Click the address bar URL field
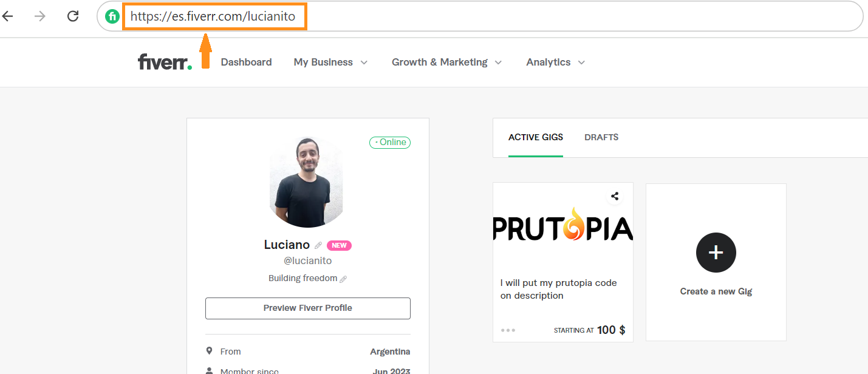 point(486,16)
